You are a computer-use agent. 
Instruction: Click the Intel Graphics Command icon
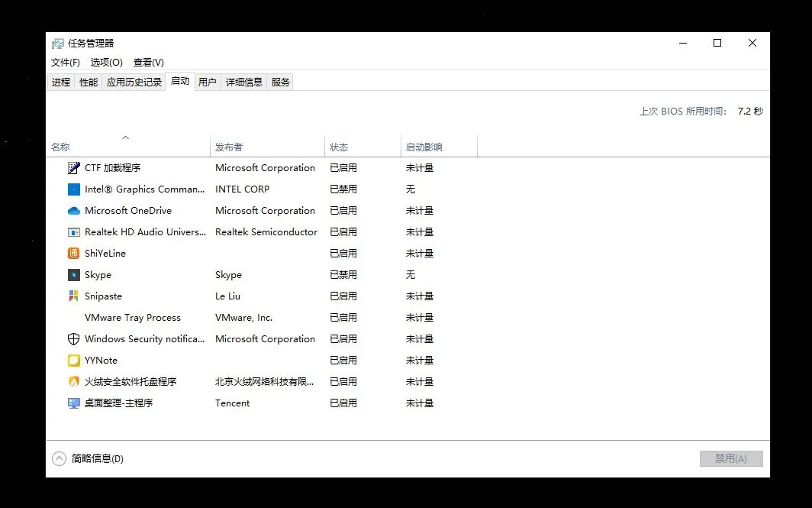[73, 189]
